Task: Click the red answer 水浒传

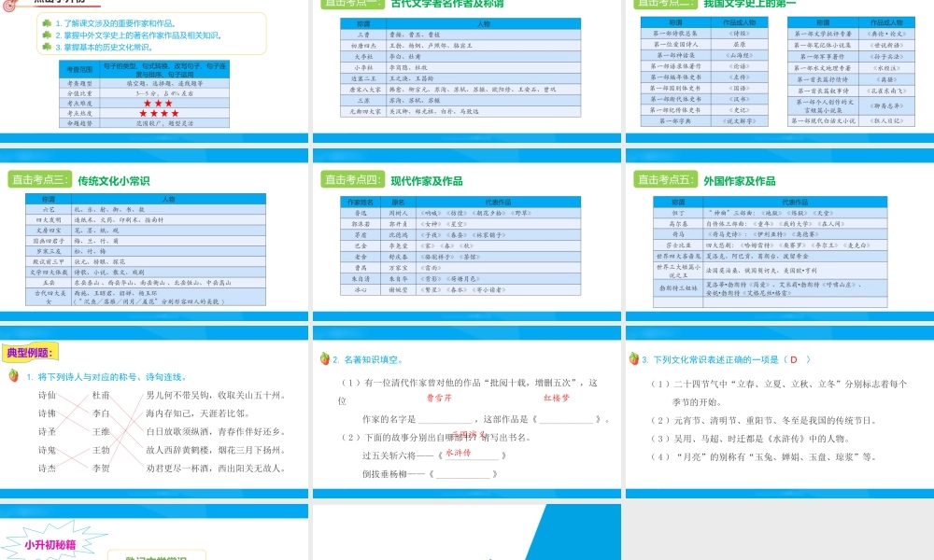Action: [458, 453]
